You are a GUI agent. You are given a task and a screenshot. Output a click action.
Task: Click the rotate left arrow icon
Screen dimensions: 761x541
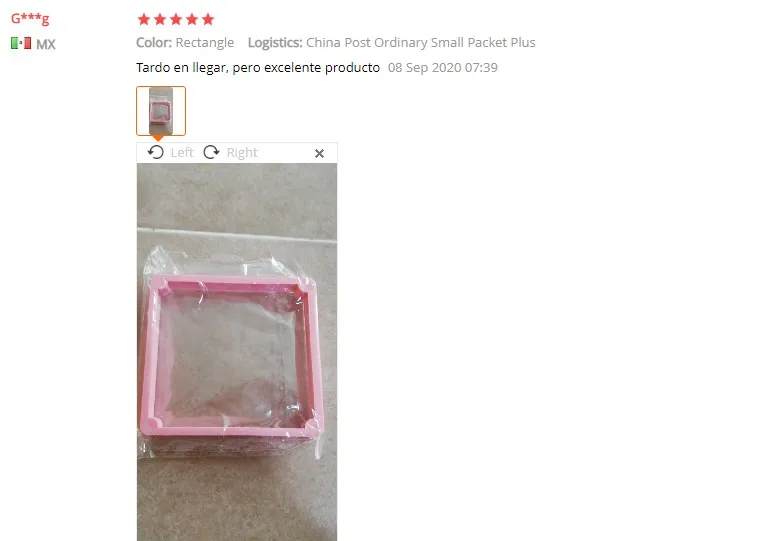(155, 152)
